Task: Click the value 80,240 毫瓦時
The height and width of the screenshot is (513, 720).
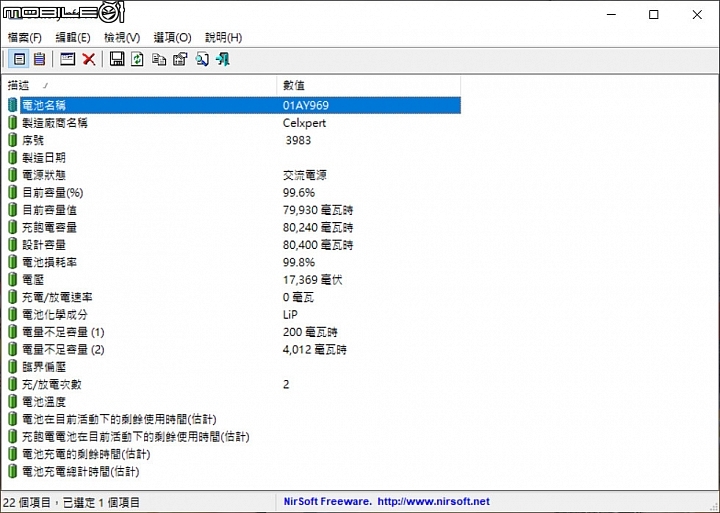Action: point(318,227)
